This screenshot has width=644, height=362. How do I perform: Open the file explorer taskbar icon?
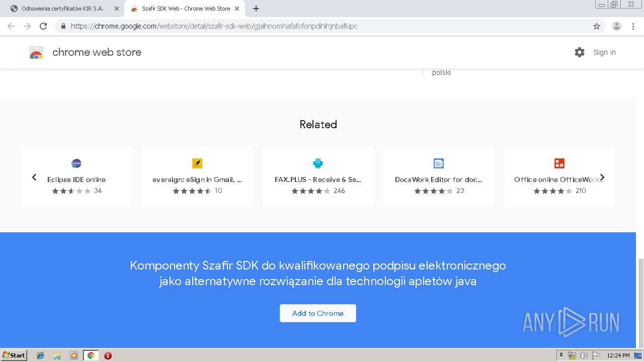[x=57, y=355]
